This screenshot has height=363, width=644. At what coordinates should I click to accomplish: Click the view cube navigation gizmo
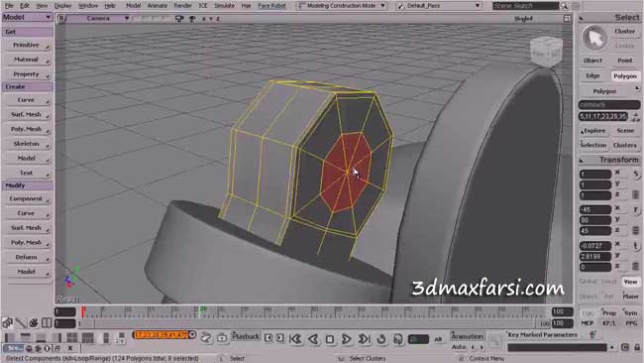[546, 52]
